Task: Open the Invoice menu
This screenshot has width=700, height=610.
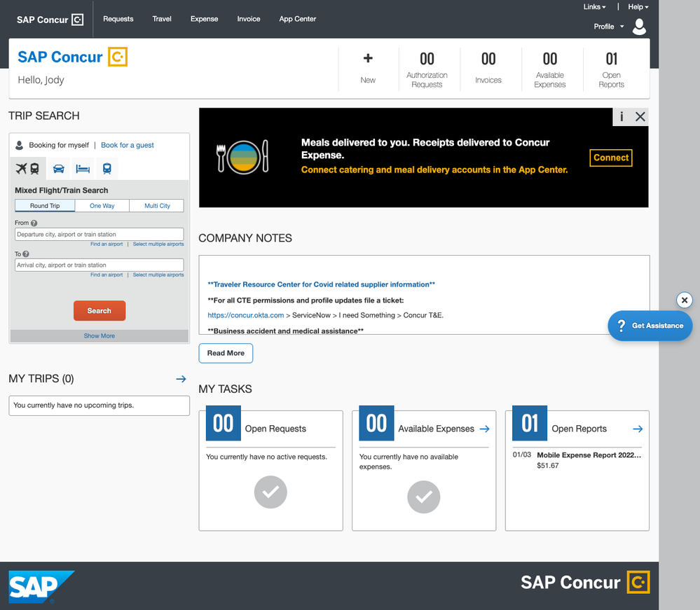Action: tap(249, 19)
